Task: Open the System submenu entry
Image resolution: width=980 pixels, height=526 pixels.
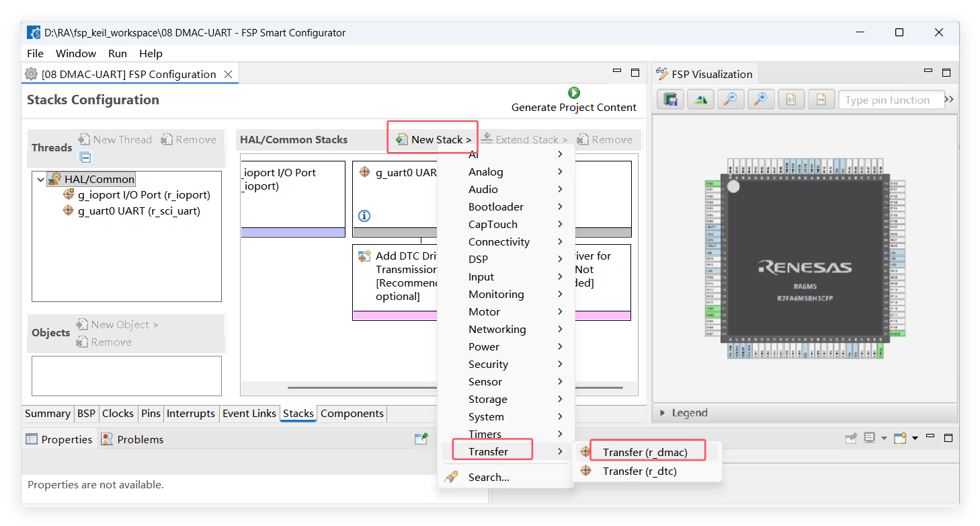Action: (505, 416)
